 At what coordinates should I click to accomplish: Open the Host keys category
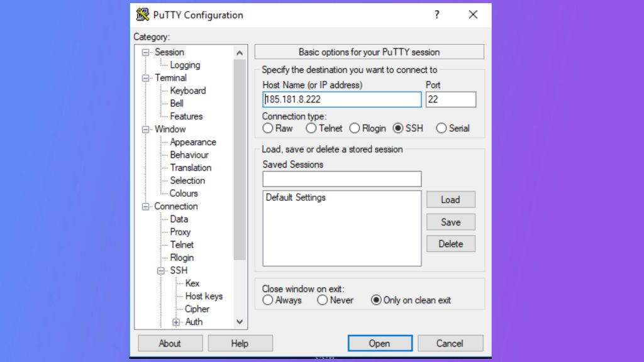204,296
